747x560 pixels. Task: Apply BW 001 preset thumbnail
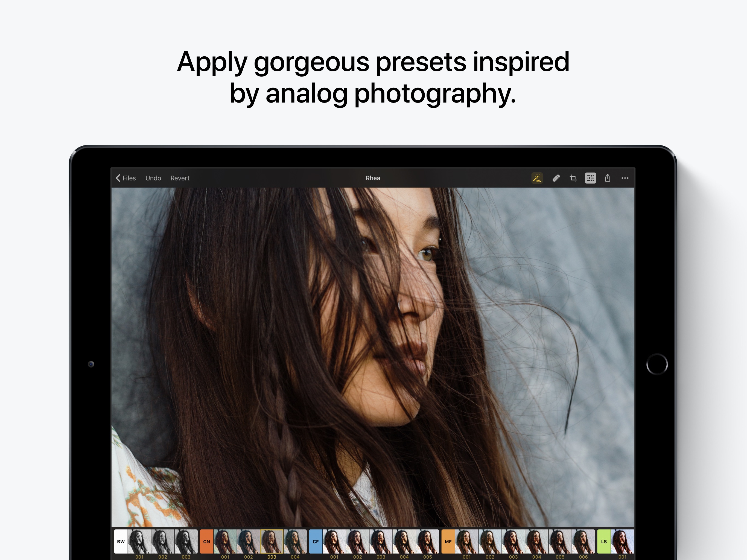(x=139, y=541)
